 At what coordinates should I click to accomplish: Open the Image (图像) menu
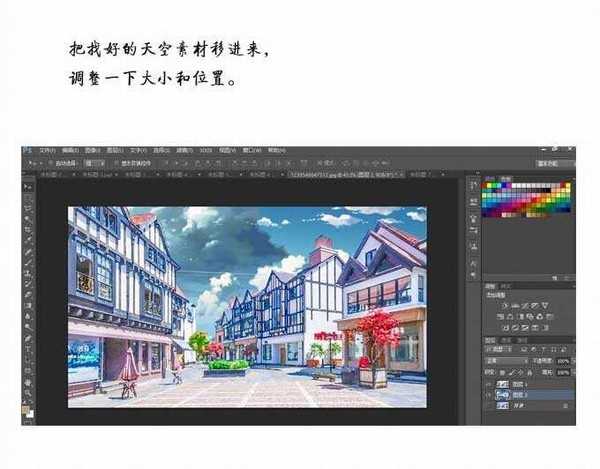91,151
